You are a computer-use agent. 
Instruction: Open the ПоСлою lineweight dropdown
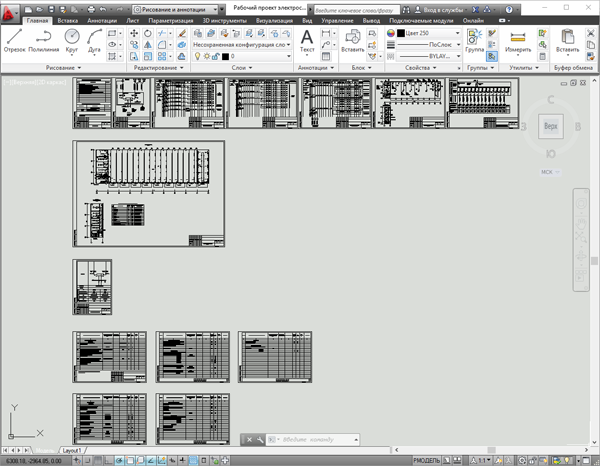click(429, 45)
